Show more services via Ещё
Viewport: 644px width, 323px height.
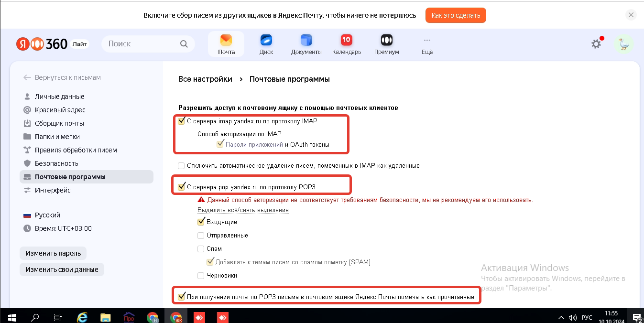427,44
